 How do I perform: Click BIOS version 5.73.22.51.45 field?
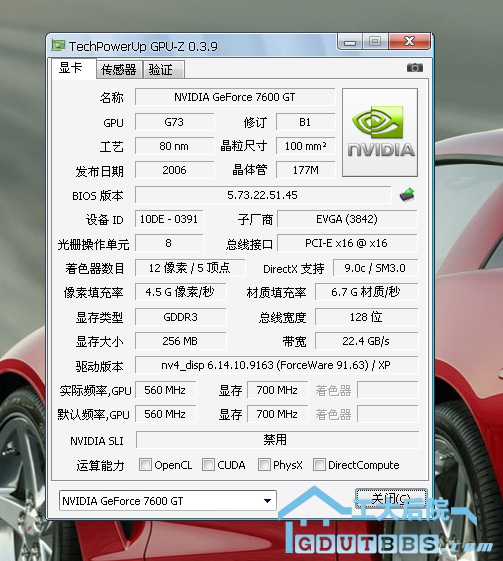(263, 195)
